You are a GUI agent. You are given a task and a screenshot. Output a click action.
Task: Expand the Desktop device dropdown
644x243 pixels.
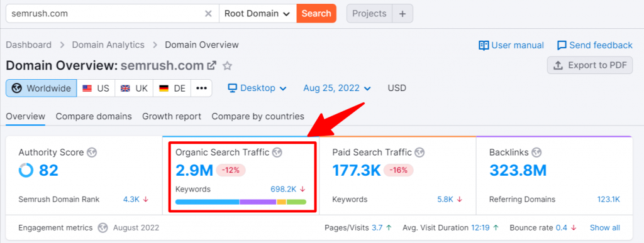[x=257, y=88]
